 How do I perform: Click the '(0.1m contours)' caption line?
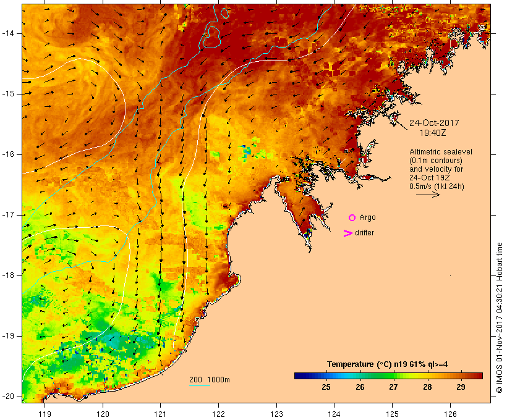436,161
